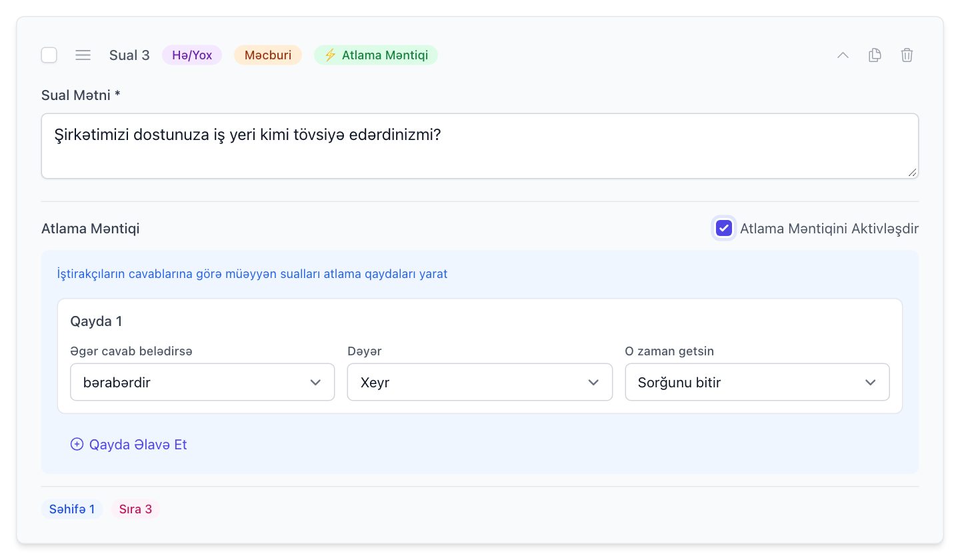The width and height of the screenshot is (960, 560).
Task: Click the 'Əgər cavab belədirsə' label
Action: [131, 351]
